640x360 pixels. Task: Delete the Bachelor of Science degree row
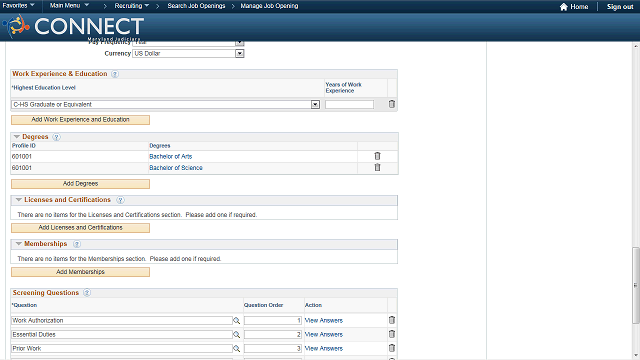coord(378,167)
